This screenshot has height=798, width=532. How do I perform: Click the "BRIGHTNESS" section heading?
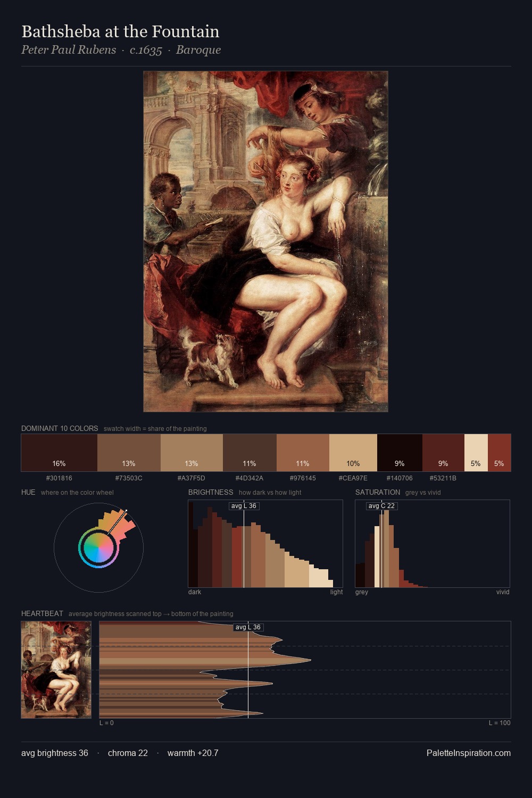click(x=211, y=492)
